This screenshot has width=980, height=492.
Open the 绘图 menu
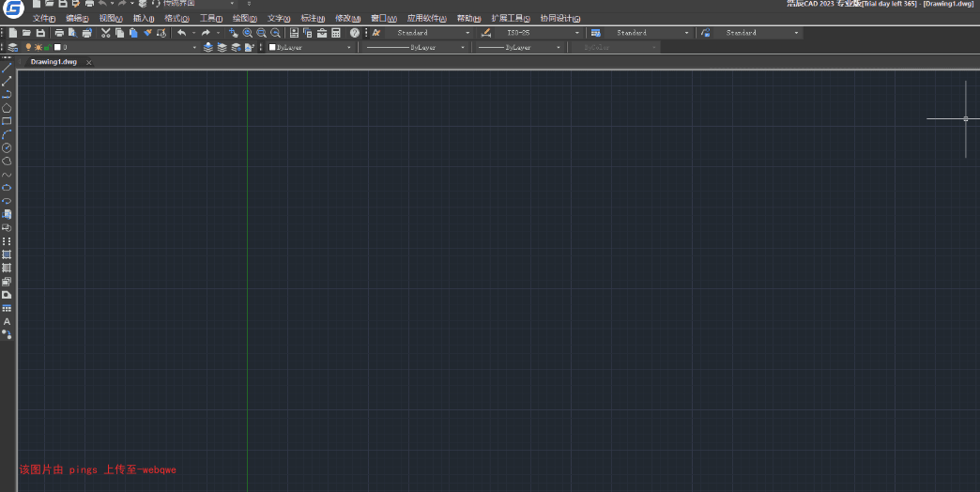tap(244, 18)
